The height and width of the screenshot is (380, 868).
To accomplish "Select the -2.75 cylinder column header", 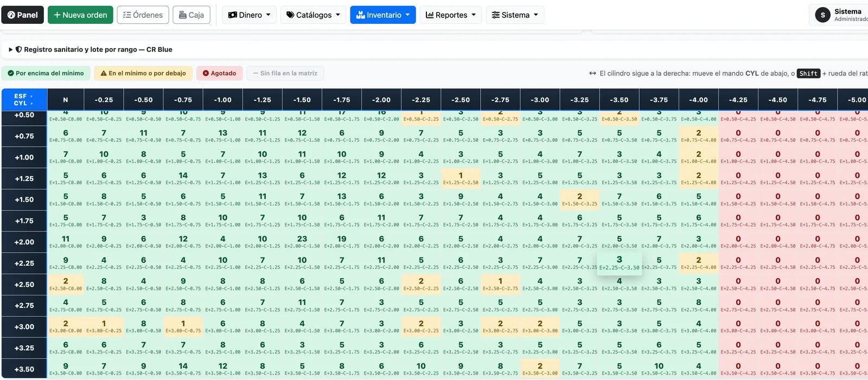I will click(x=500, y=100).
